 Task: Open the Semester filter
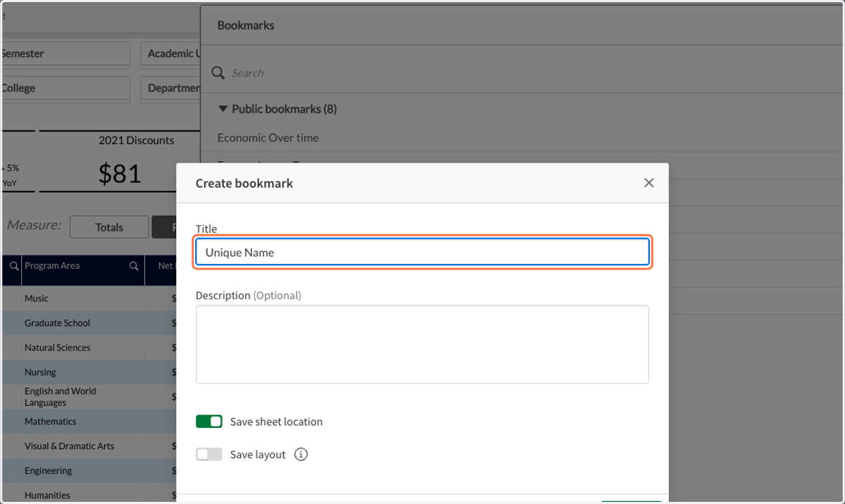point(65,54)
